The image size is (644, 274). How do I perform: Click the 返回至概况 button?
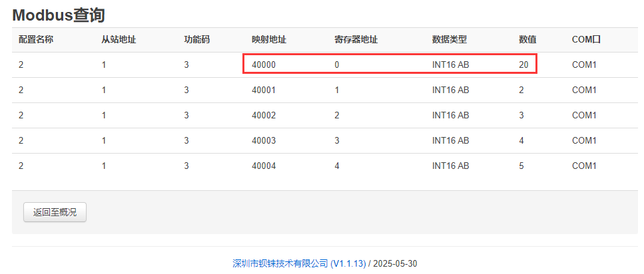point(55,212)
